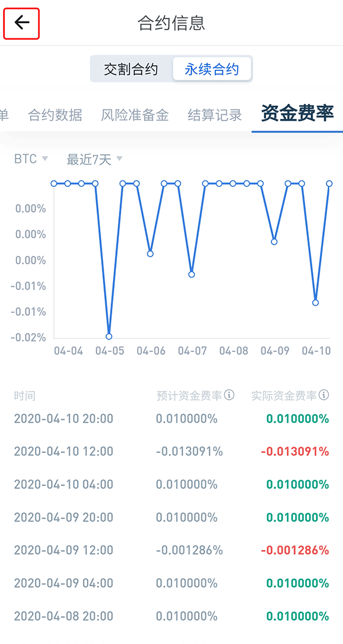
Task: Go to 结算记录 tab
Action: coord(215,115)
